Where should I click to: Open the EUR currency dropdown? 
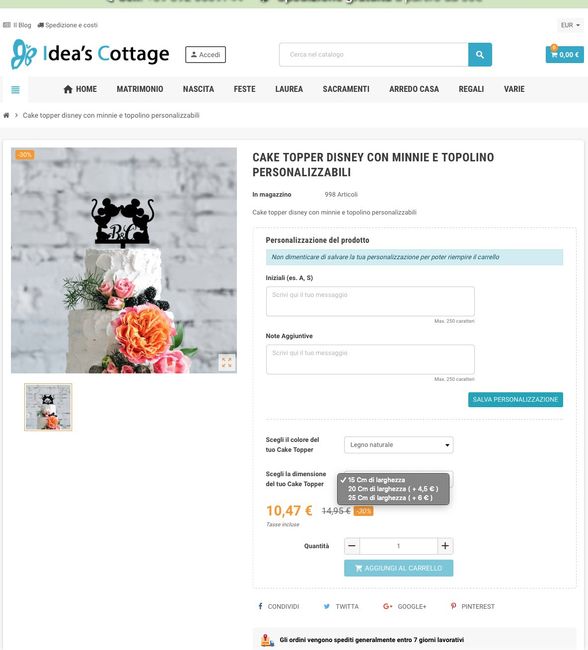(x=571, y=25)
